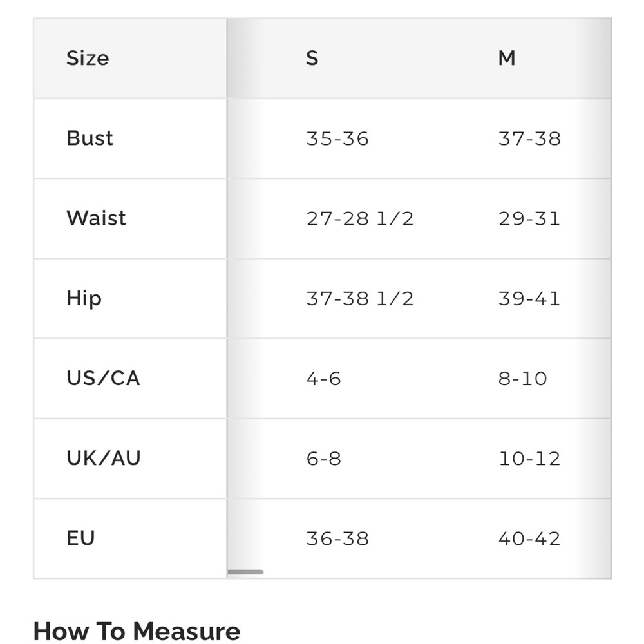This screenshot has width=644, height=644.
Task: Click the 10-12 UK/AU size cell
Action: [529, 459]
